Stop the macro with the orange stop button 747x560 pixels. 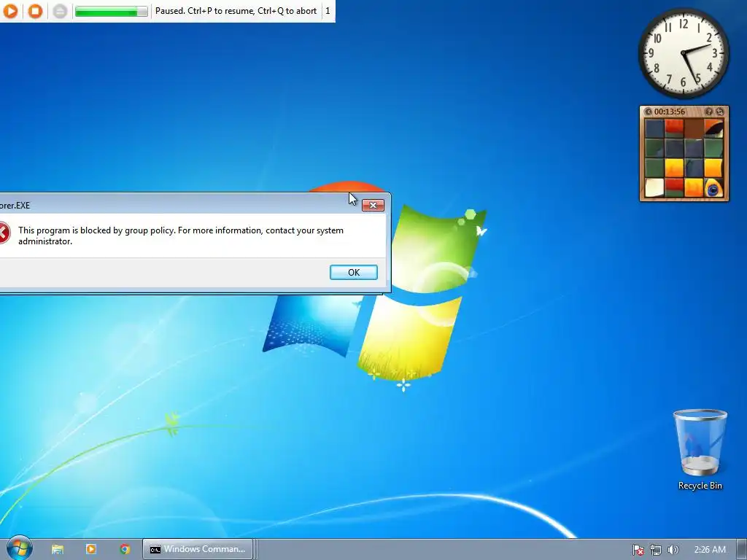(x=35, y=10)
